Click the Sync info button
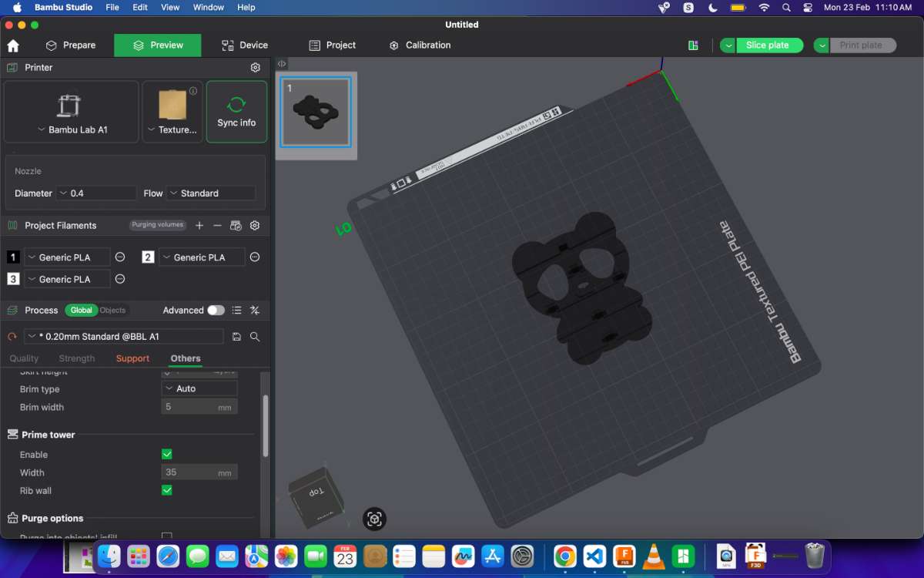924x578 pixels. [236, 112]
